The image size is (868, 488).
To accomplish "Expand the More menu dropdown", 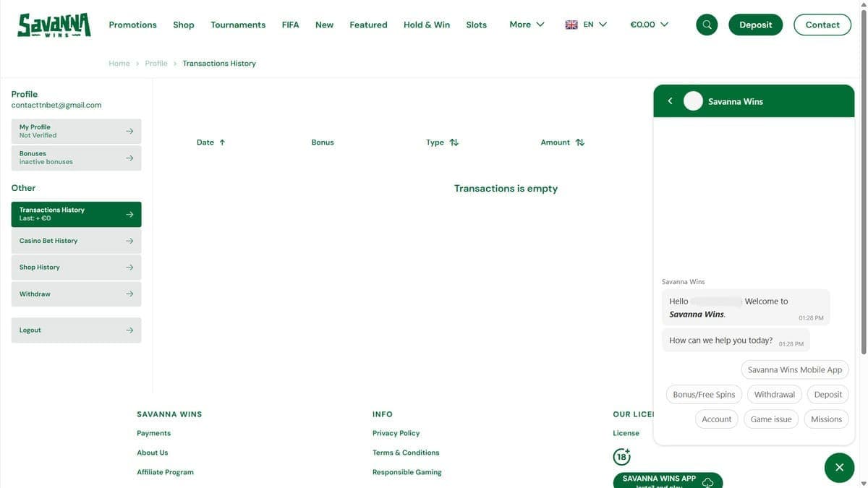I will coord(527,25).
